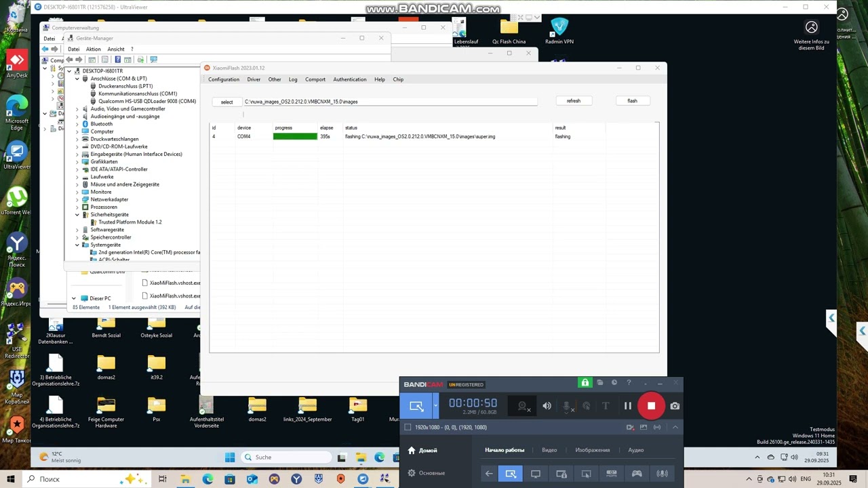Click the XiaomiFlash image path field
The width and height of the screenshot is (868, 488).
[x=391, y=102]
